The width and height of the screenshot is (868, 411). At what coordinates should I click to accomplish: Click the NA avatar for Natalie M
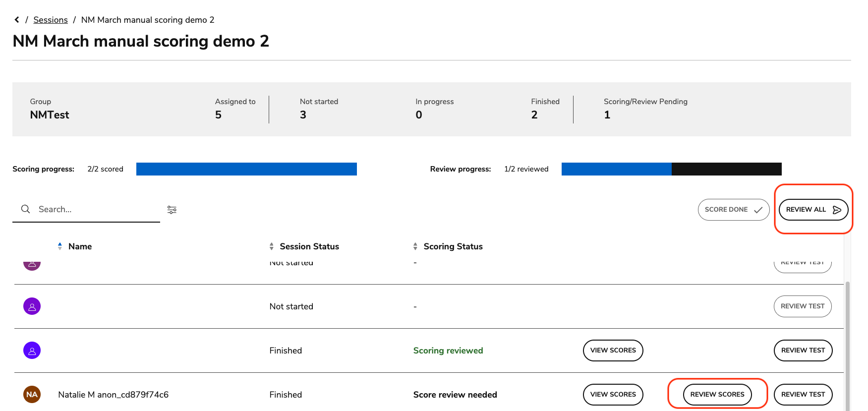[32, 395]
